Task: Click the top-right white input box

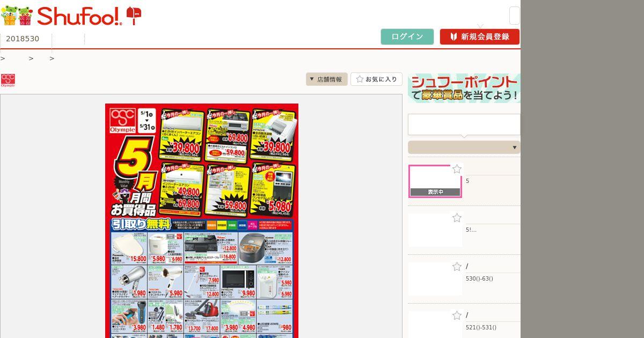Action: (x=514, y=16)
